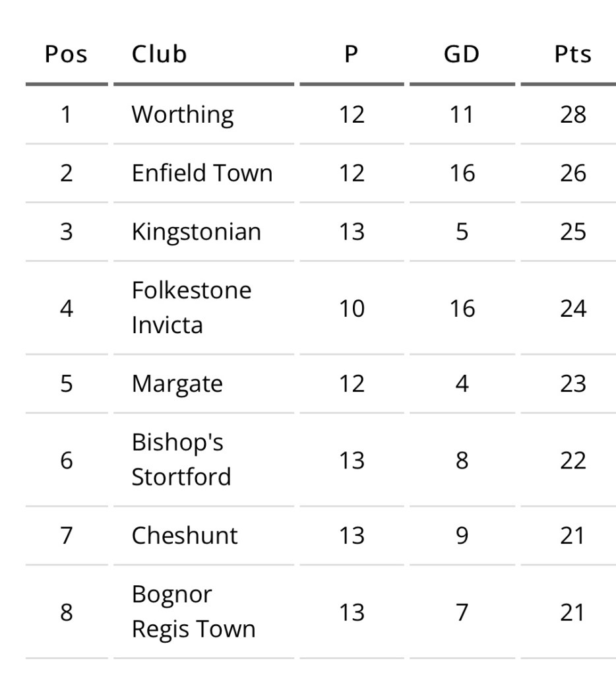The height and width of the screenshot is (675, 616).
Task: Select Bishop's Stortford club name
Action: [x=181, y=459]
